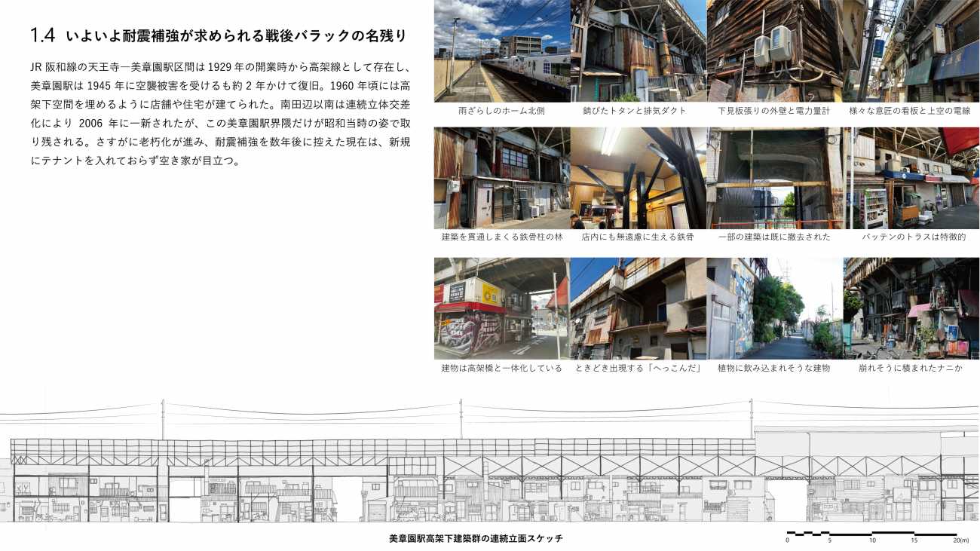Click the photo above 崩れそうに積まれたナニカ
Screen dimensions: 980x551
pos(911,308)
